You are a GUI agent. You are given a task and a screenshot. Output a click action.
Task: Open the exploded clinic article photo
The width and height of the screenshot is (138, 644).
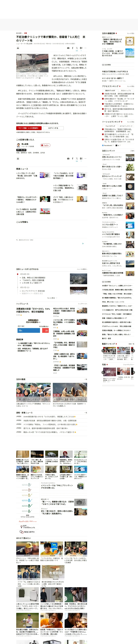pos(32,63)
